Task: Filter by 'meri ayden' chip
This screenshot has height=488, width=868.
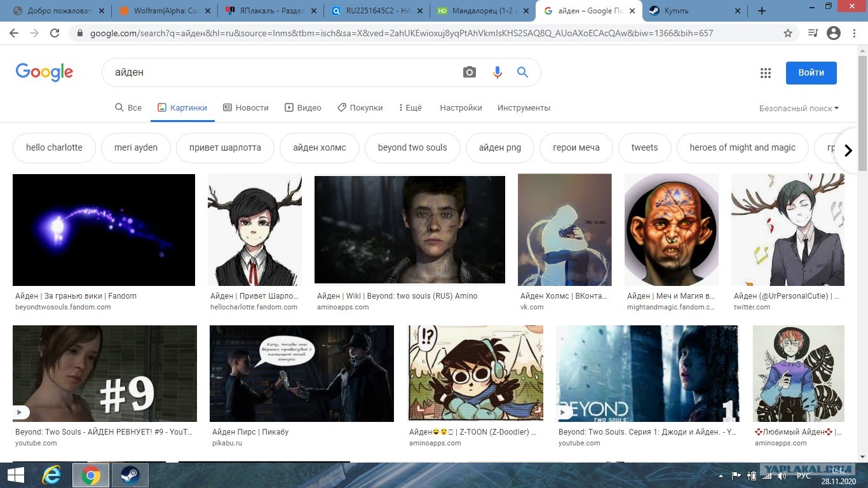Action: coord(136,147)
